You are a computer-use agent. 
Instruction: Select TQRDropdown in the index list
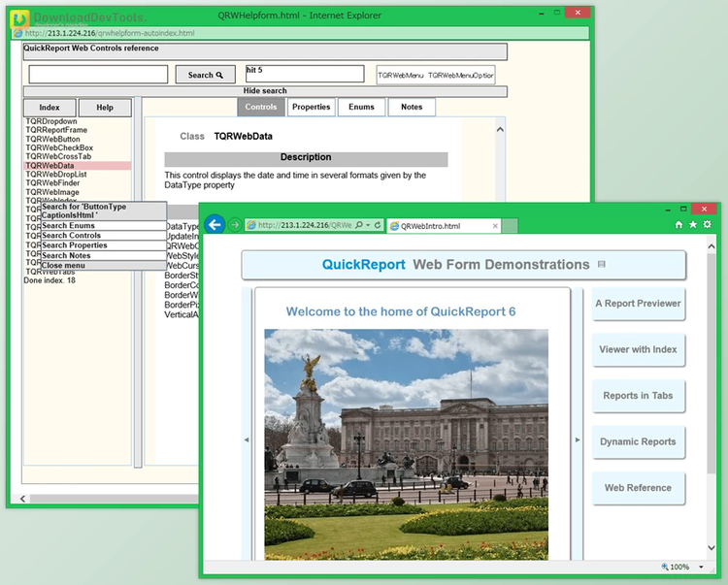[51, 121]
